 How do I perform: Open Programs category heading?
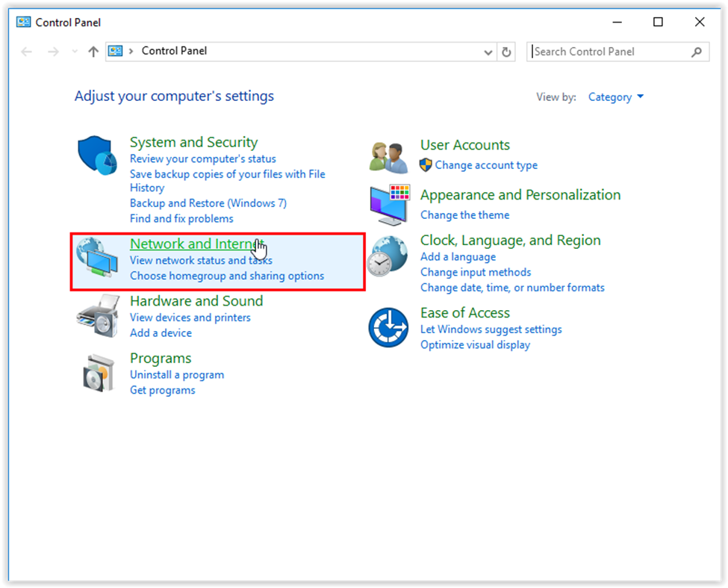(161, 358)
